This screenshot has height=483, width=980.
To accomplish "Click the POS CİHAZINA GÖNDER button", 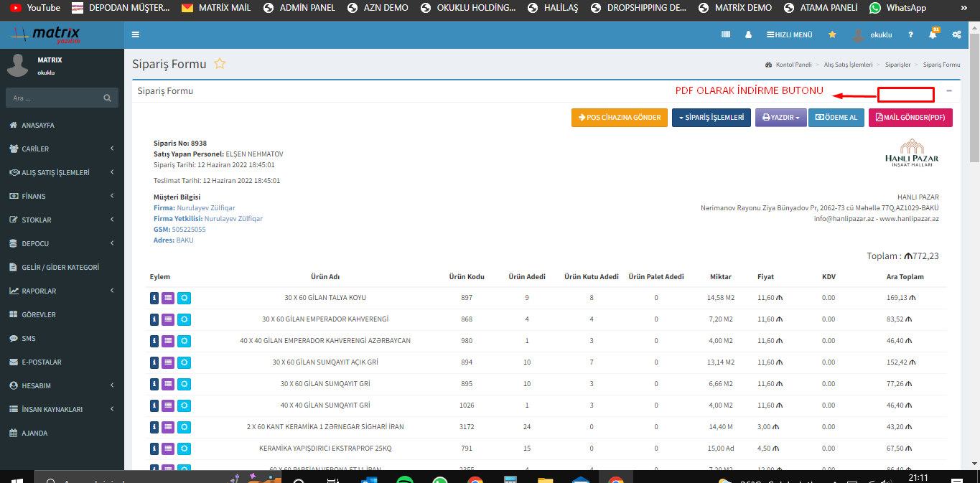I will click(619, 118).
